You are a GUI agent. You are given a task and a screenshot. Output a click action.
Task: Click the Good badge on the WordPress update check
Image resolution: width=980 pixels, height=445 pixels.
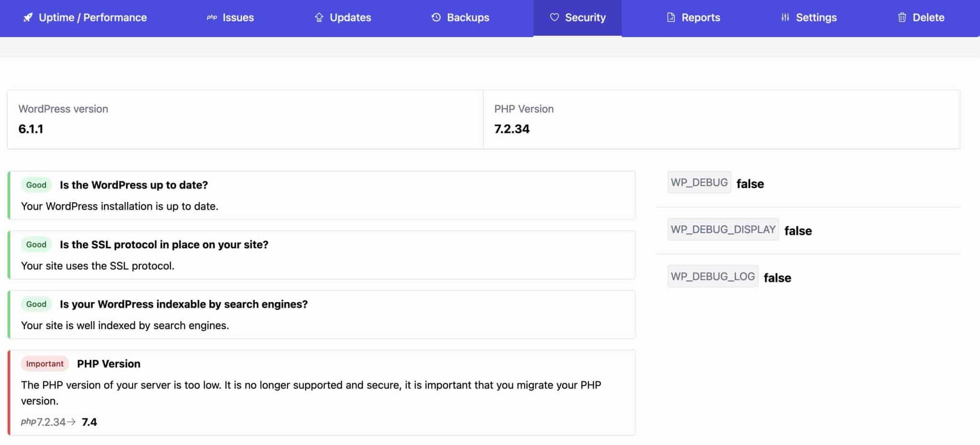tap(35, 185)
